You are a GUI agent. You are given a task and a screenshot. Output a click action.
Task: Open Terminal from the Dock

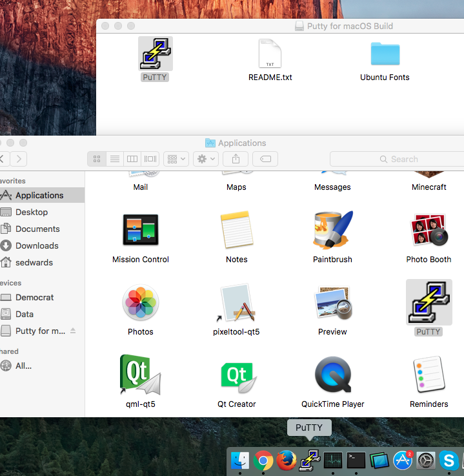(356, 460)
